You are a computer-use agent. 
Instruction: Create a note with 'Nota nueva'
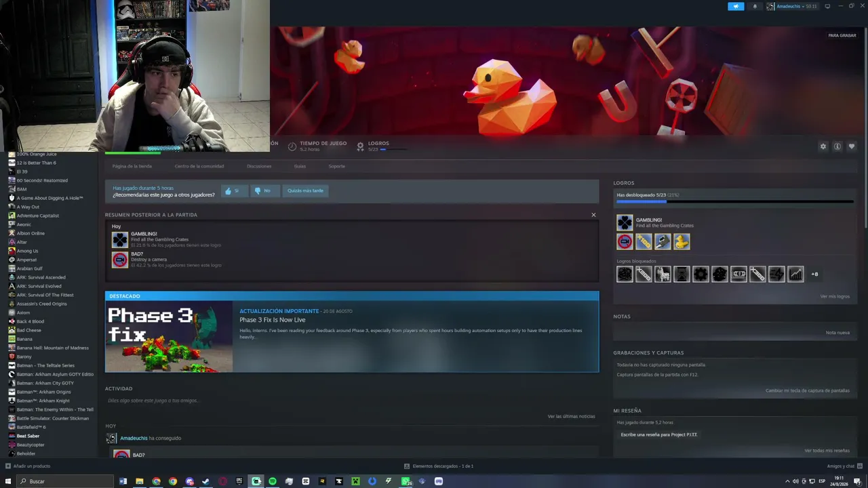tap(837, 333)
